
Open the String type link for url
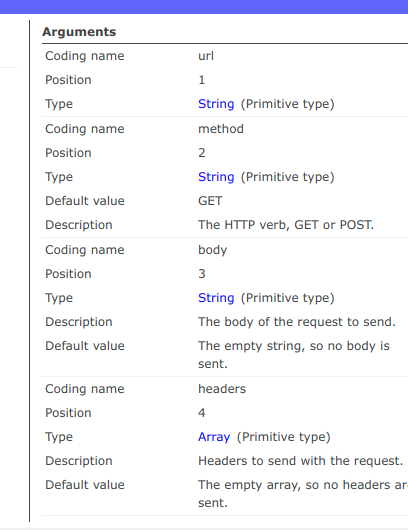216,104
